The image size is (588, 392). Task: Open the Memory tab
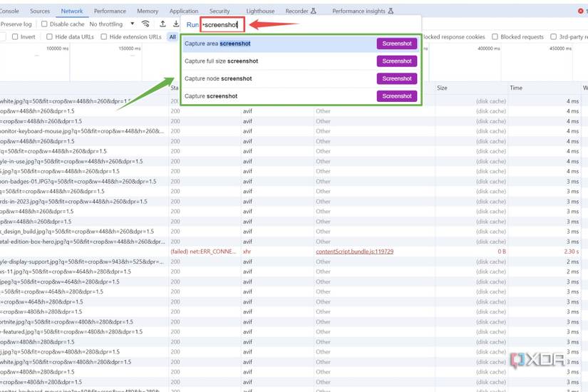pos(148,11)
